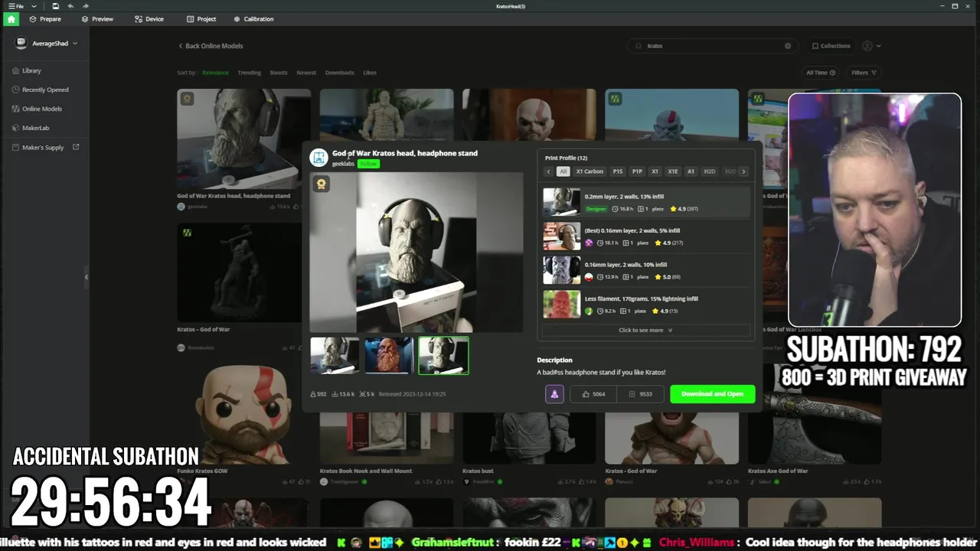Select the third green-outlined thumbnail
This screenshot has width=980, height=551.
click(443, 356)
